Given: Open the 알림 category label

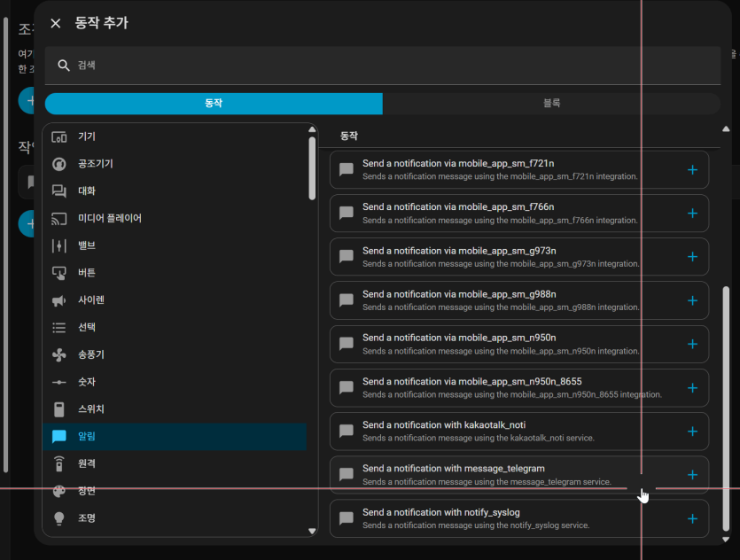Looking at the screenshot, I should pyautogui.click(x=87, y=437).
